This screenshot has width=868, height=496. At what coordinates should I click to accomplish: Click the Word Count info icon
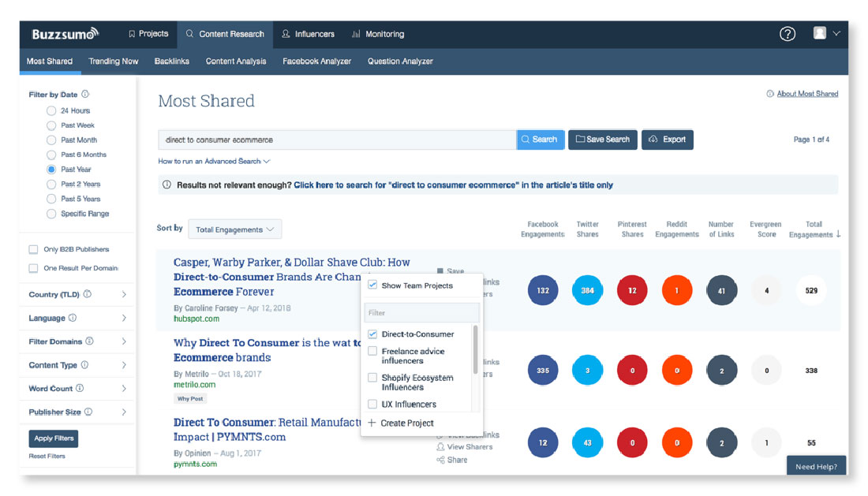pos(80,388)
